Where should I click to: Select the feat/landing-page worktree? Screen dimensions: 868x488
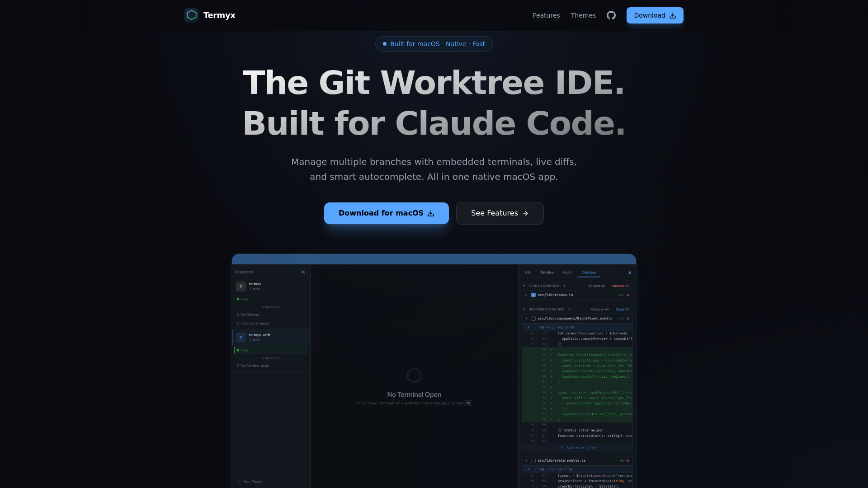click(271, 366)
